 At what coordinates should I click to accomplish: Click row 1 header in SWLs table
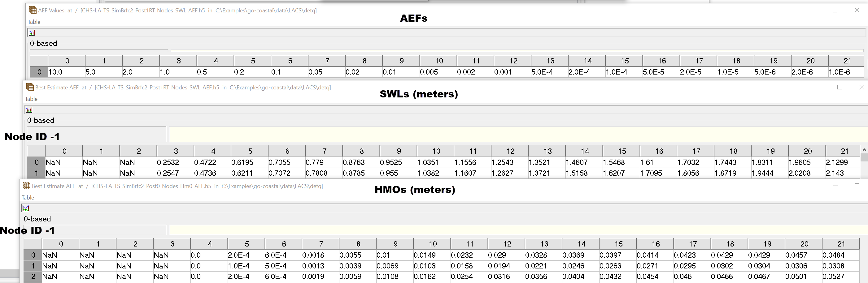click(x=37, y=173)
